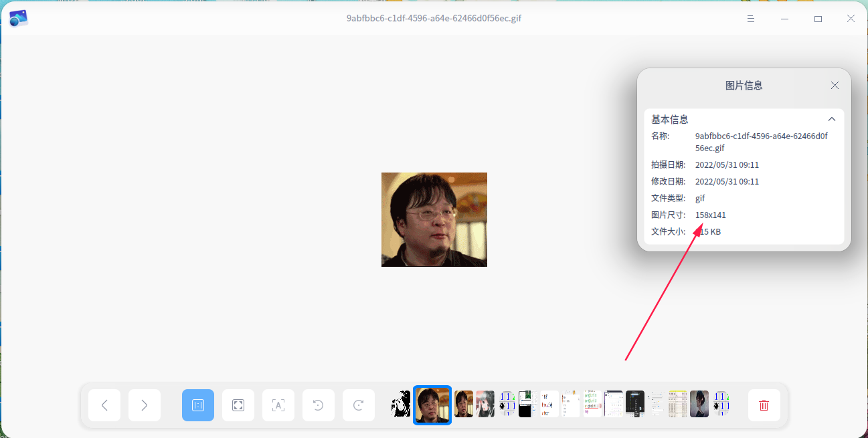Click the displayed portrait image

pyautogui.click(x=434, y=219)
